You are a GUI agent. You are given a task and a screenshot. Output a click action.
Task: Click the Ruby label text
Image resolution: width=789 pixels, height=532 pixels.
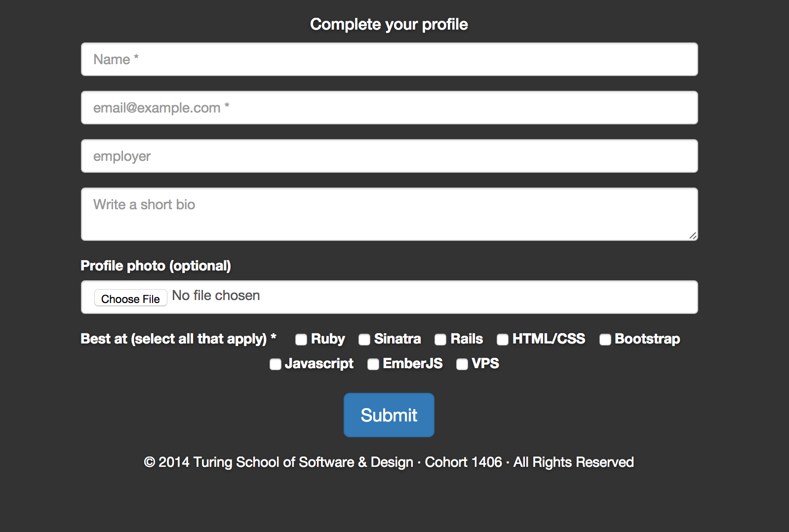pos(328,339)
